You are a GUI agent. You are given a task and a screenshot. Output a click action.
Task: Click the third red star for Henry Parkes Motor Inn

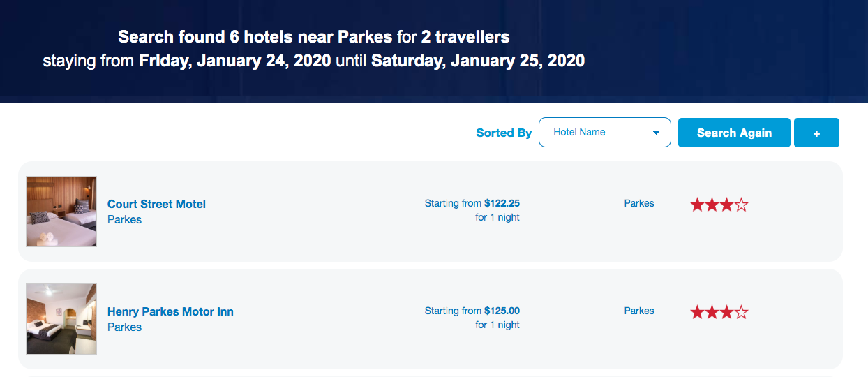(x=726, y=312)
